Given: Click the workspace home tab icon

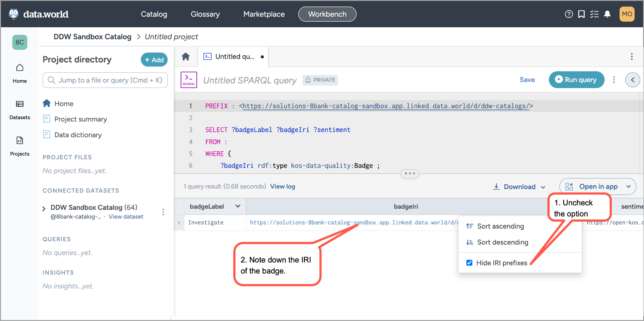Looking at the screenshot, I should 185,57.
